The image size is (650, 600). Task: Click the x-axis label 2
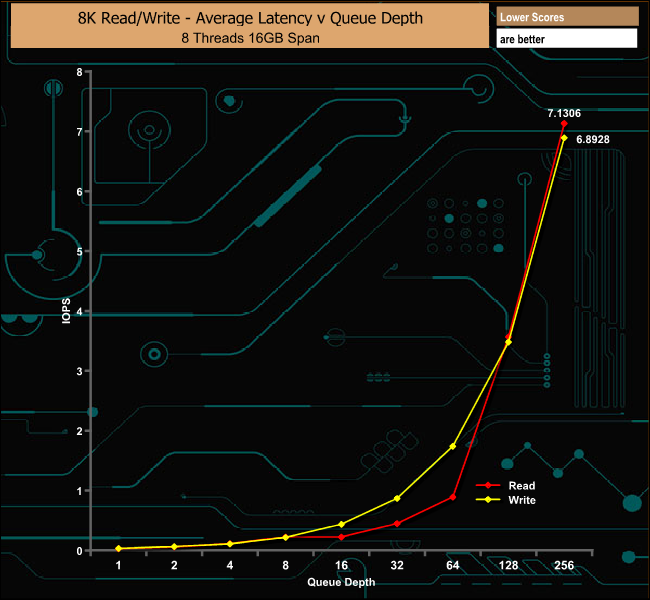[x=174, y=565]
